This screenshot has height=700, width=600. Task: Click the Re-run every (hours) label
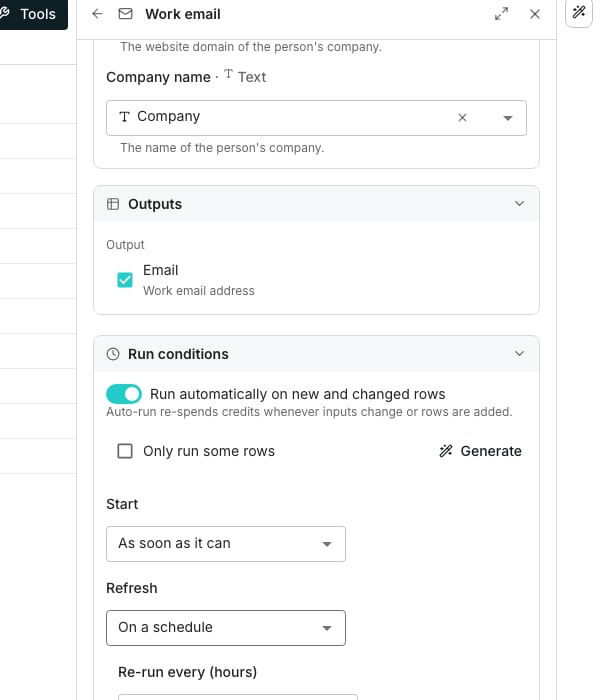click(x=188, y=672)
